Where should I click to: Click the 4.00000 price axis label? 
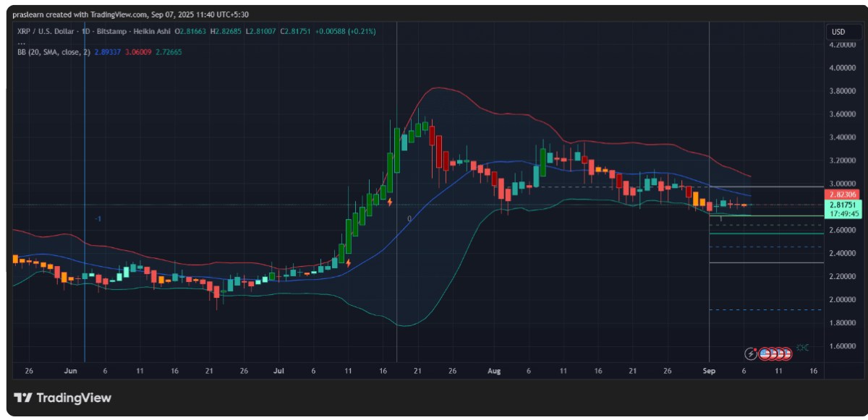click(843, 68)
